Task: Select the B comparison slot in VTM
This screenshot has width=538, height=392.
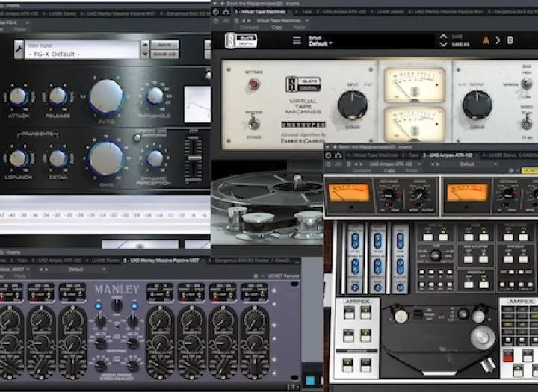Action: pyautogui.click(x=510, y=40)
